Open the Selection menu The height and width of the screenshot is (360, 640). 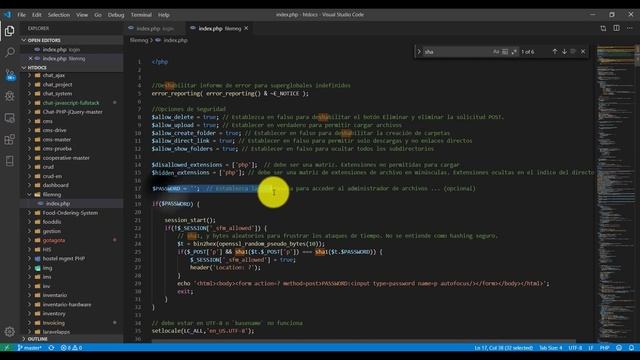coord(59,15)
